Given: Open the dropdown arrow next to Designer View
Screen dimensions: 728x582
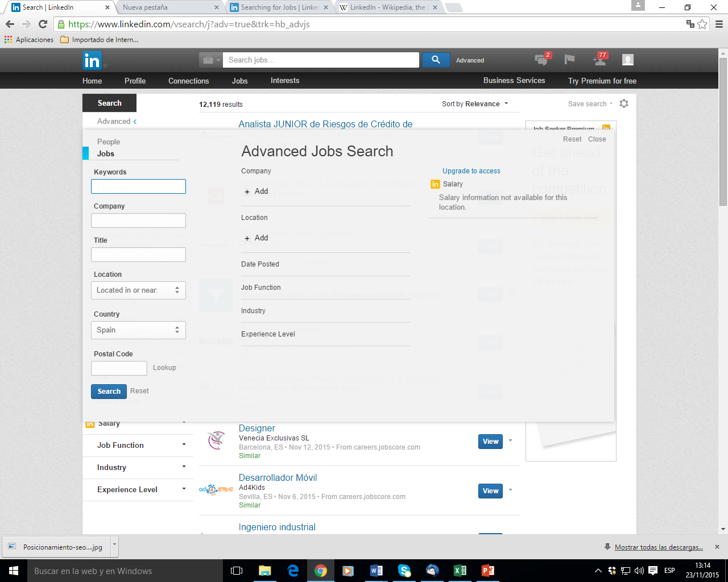Looking at the screenshot, I should point(510,440).
